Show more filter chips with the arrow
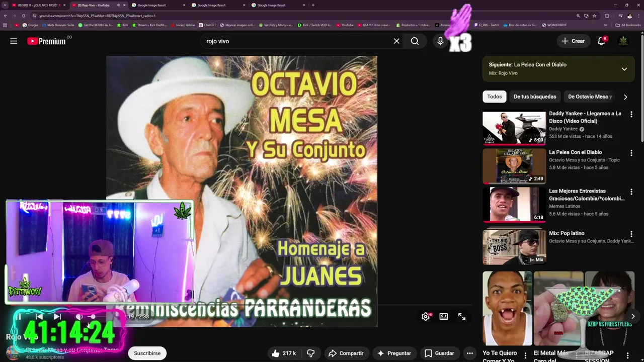Image resolution: width=644 pixels, height=362 pixels. [x=625, y=97]
